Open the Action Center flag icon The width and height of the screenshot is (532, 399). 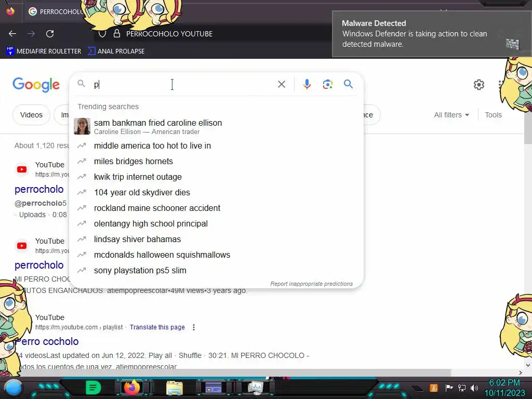pos(449,388)
